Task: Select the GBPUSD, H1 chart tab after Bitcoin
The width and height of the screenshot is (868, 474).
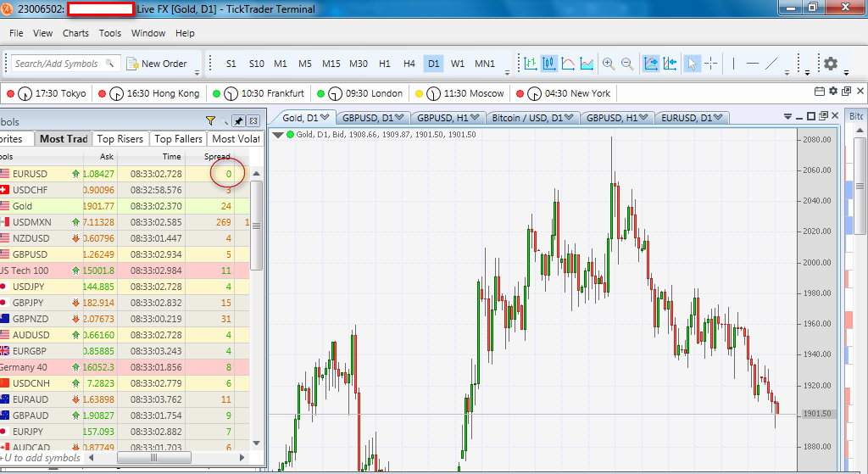Action: (x=617, y=118)
